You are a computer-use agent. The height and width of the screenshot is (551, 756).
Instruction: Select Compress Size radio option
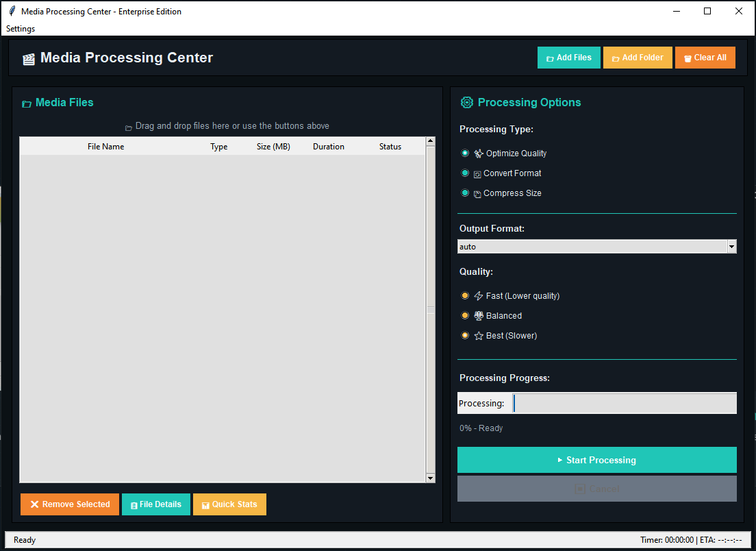466,193
